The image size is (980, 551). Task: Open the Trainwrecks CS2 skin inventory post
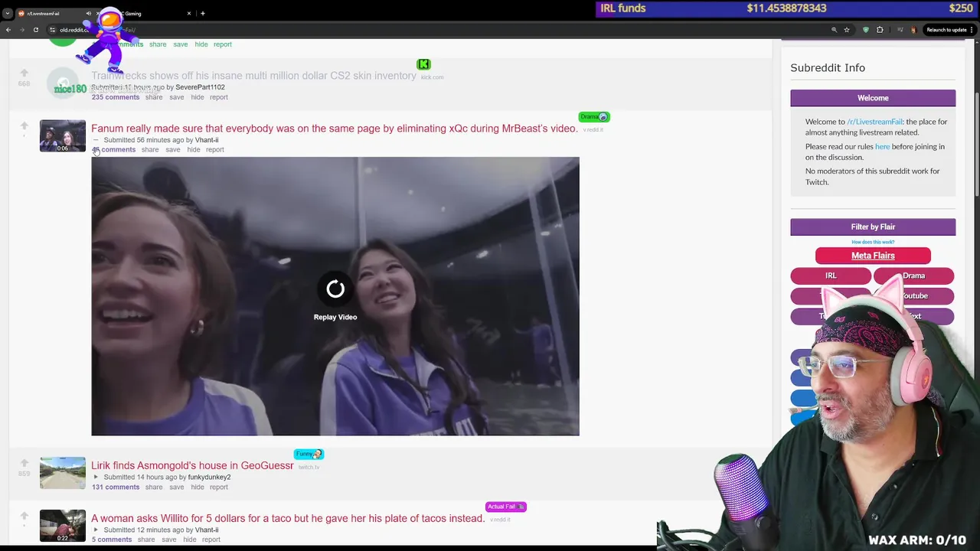tap(253, 76)
